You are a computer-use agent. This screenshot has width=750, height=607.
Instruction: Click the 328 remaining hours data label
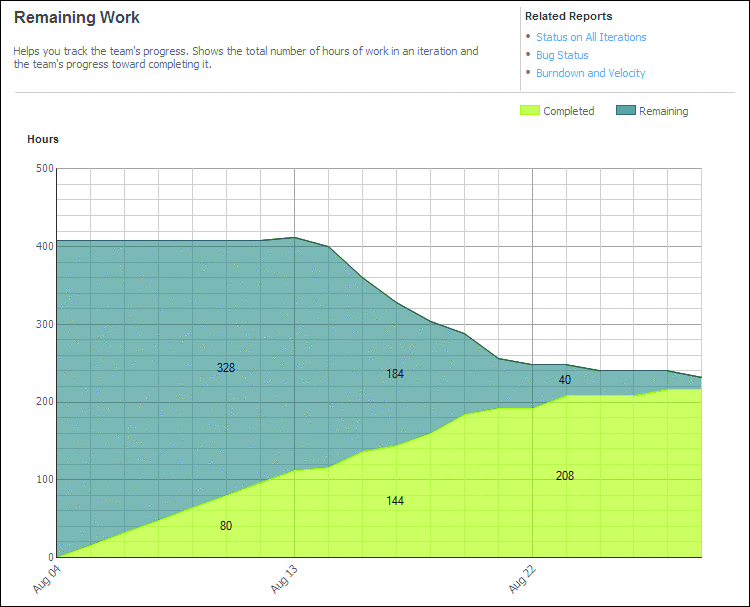pyautogui.click(x=226, y=368)
